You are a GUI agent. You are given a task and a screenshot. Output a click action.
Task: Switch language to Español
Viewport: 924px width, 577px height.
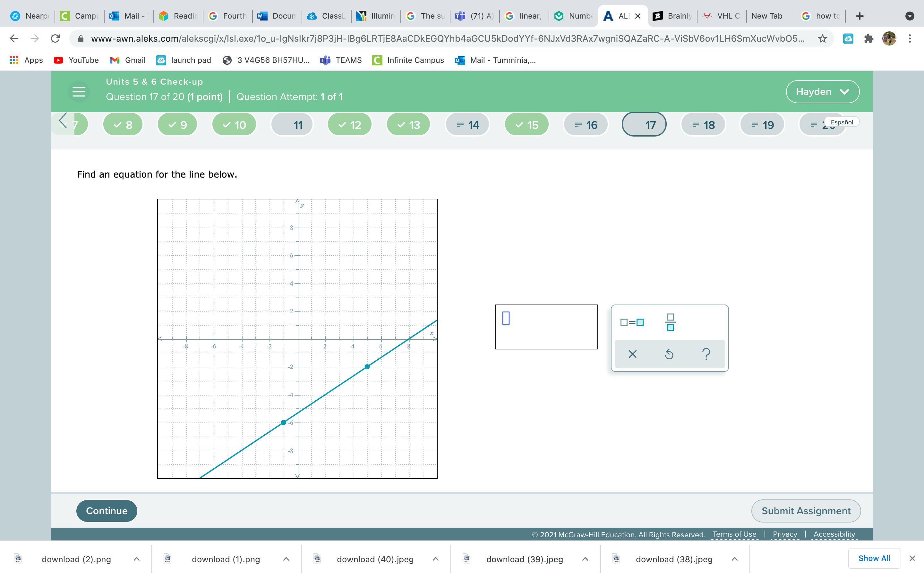tap(842, 122)
